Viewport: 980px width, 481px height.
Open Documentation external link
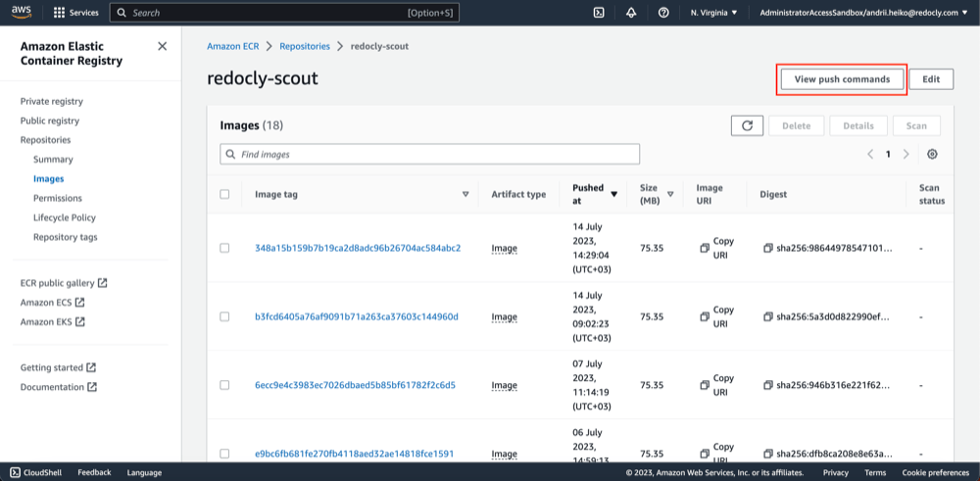[59, 387]
